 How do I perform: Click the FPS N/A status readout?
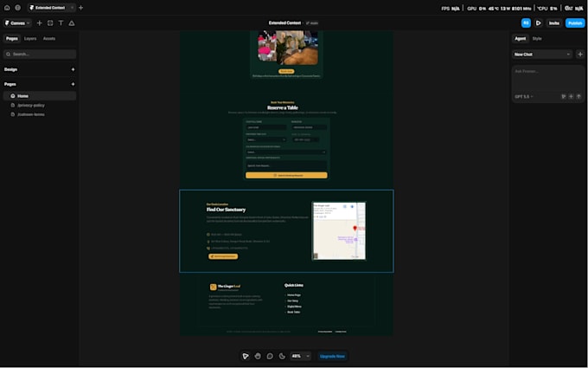pyautogui.click(x=451, y=8)
